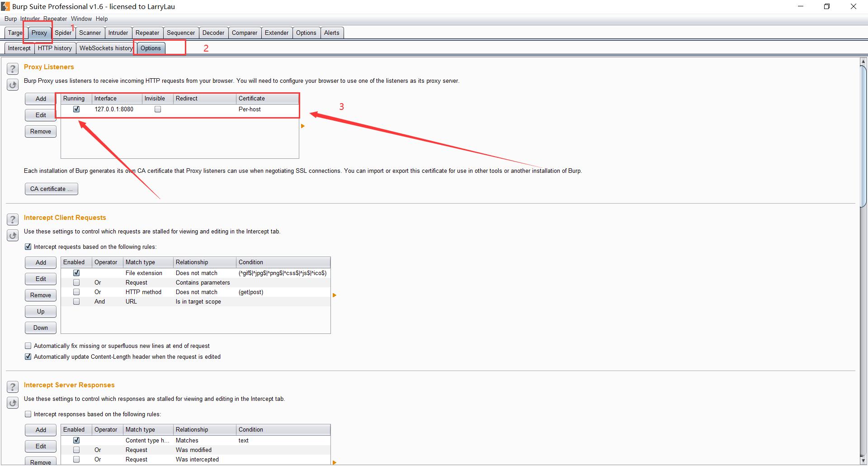This screenshot has width=868, height=466.
Task: Expand the Proxy Listeners table arrow
Action: [303, 126]
